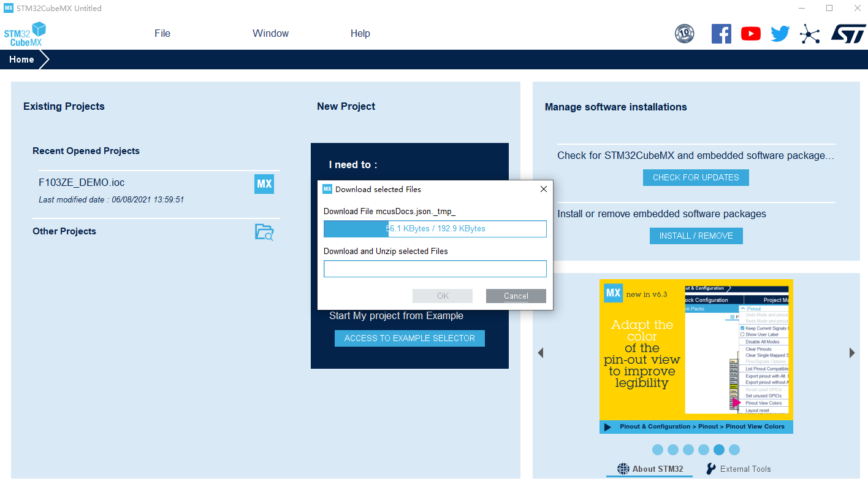
Task: Click the MX icon in dialog title
Action: (x=327, y=189)
